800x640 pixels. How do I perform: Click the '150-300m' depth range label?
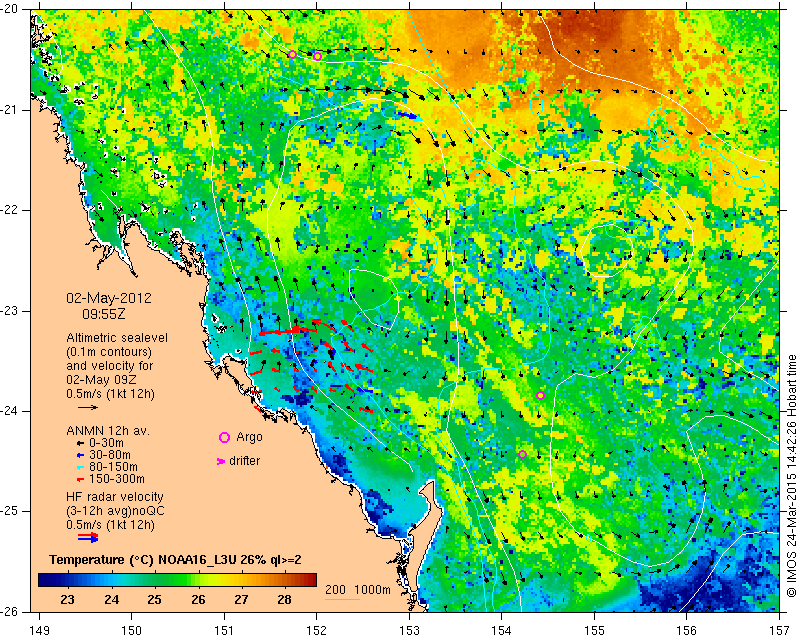pyautogui.click(x=117, y=479)
